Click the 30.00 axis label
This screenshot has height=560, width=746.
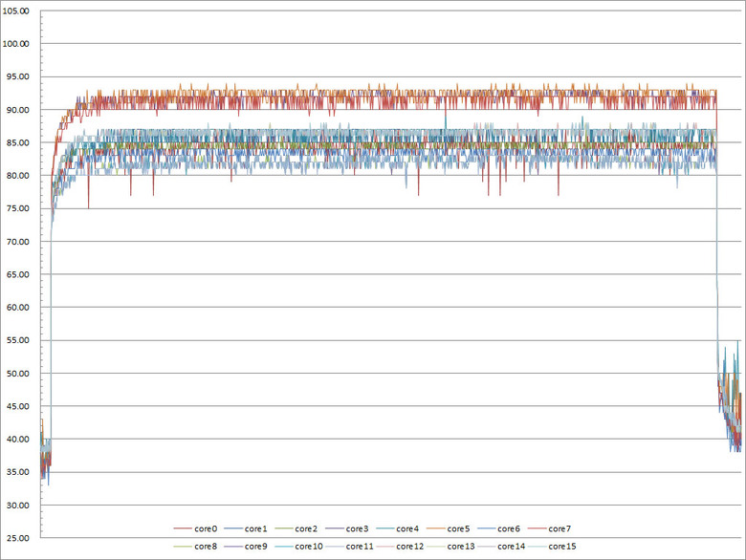coord(17,505)
